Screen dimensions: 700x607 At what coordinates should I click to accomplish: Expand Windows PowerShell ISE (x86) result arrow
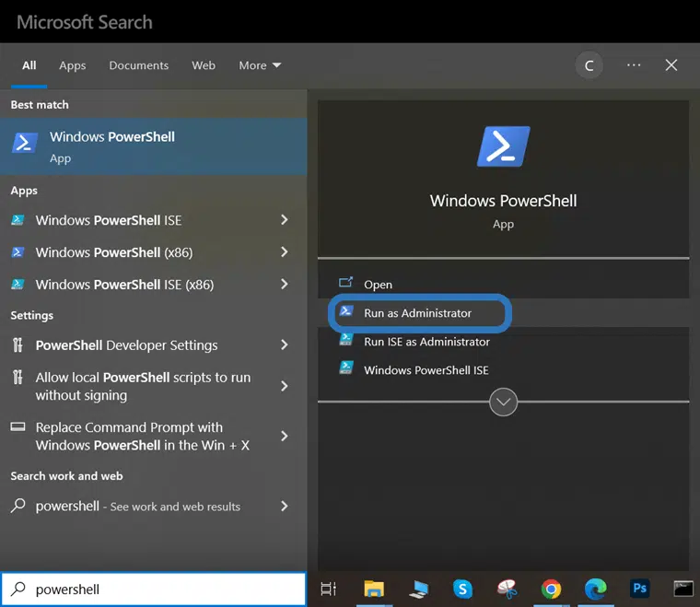click(285, 284)
